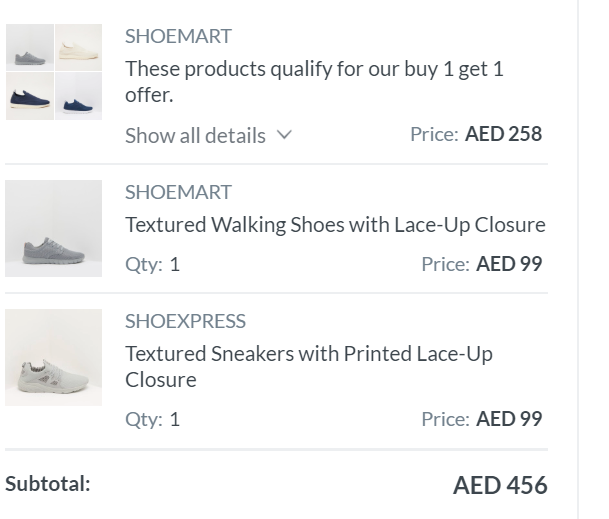Click the Qty for Textured Walking Shoes
The image size is (609, 519).
[152, 264]
